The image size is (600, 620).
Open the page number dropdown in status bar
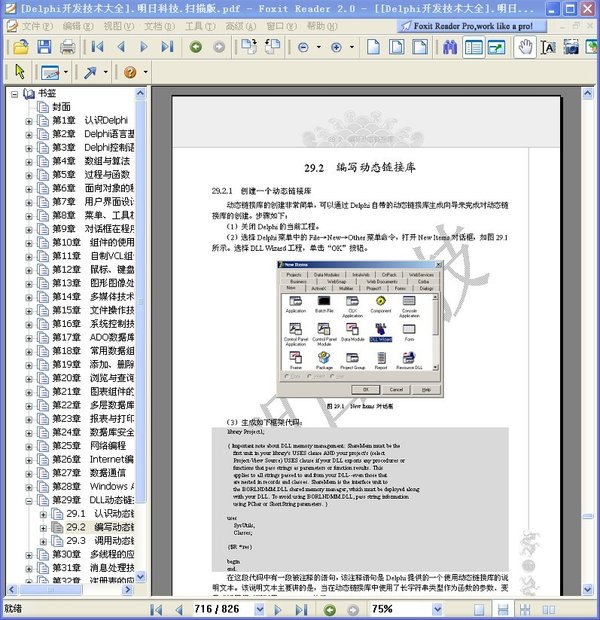(259, 609)
